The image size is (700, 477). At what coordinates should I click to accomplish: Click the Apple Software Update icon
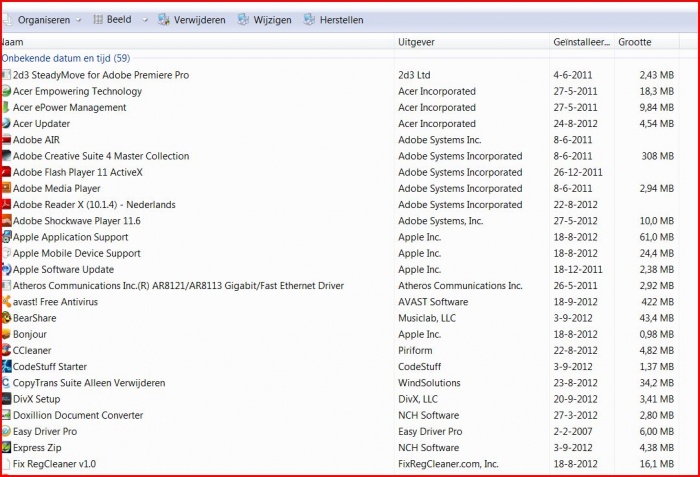pyautogui.click(x=6, y=269)
